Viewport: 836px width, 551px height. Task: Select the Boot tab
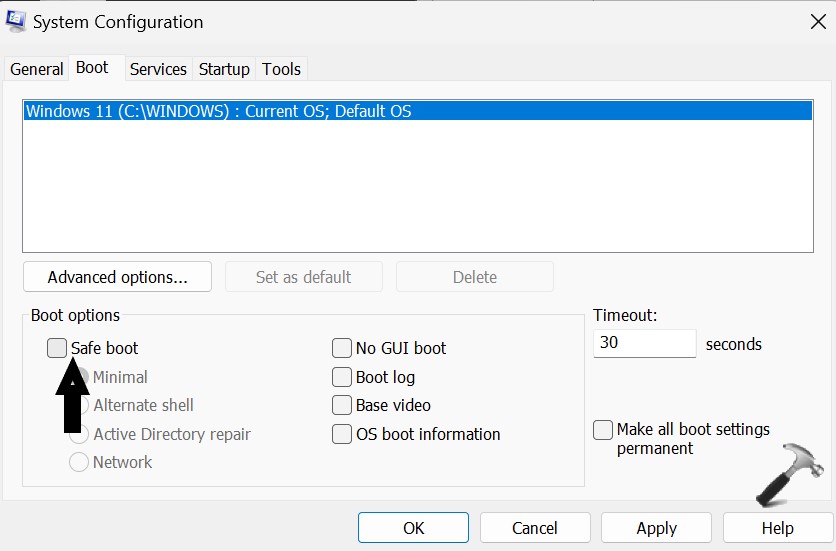(x=92, y=68)
